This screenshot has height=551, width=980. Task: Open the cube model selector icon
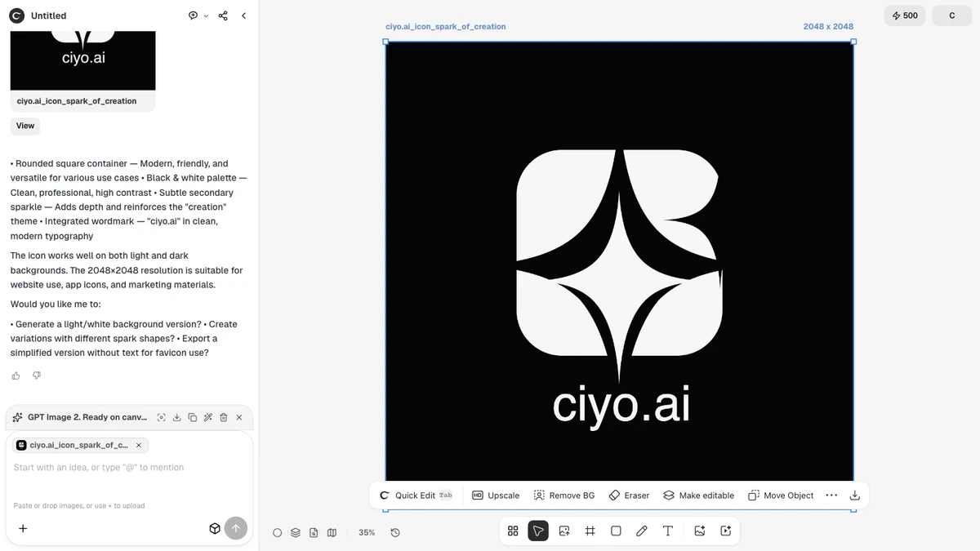215,528
